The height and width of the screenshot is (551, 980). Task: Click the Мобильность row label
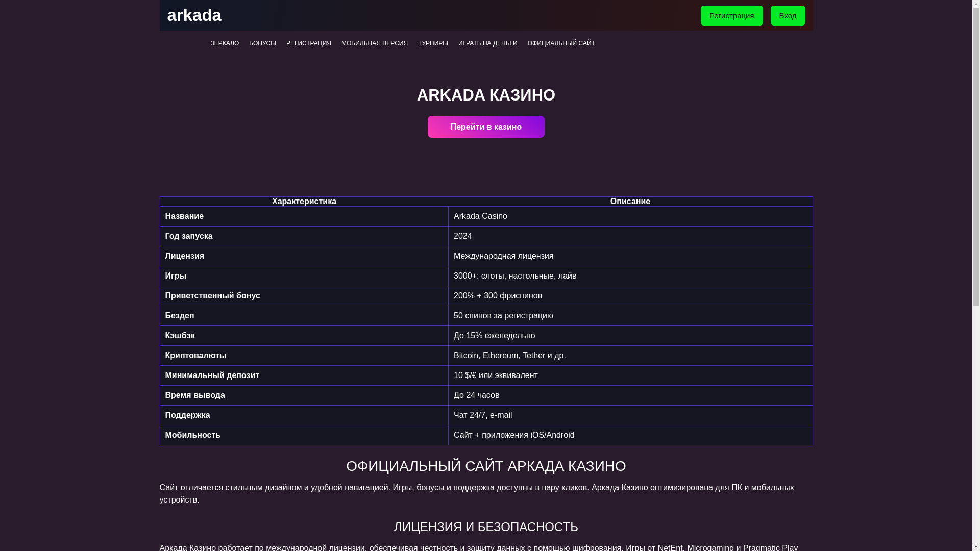point(192,435)
